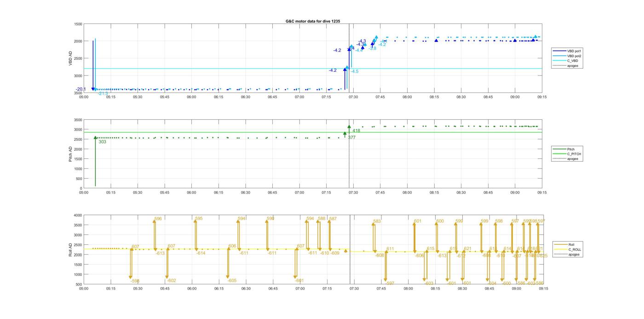Click the '-4.4' light blue annotation in VBD plot

(359, 50)
